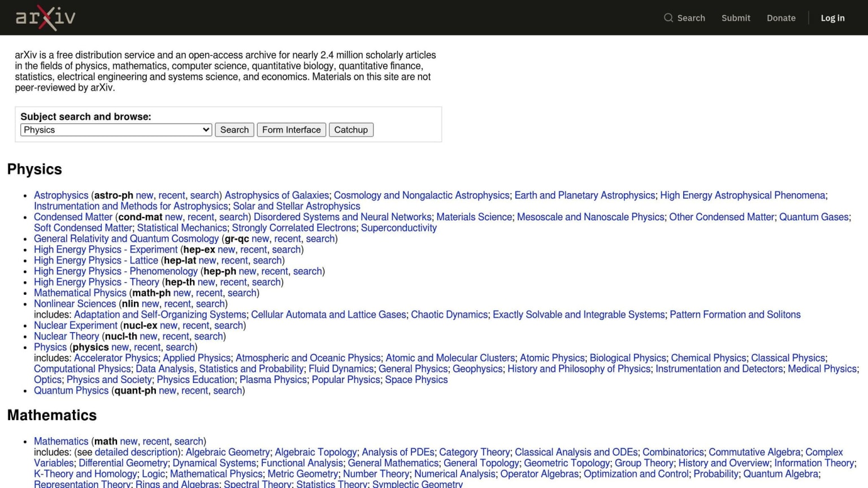
Task: Open Medical Physics category
Action: (x=822, y=369)
